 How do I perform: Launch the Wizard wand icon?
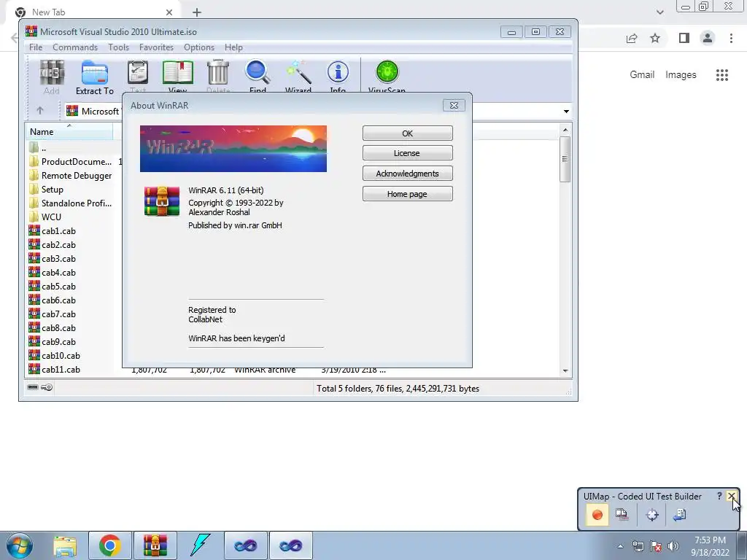298,75
